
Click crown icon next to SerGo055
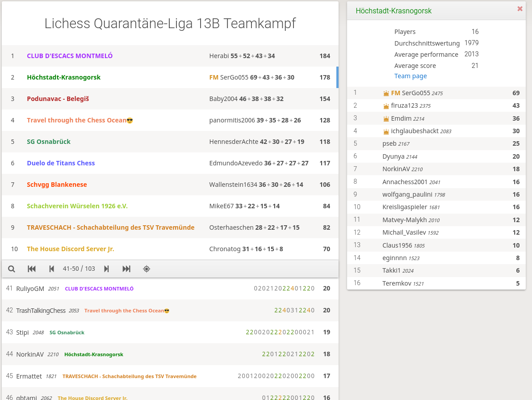tap(386, 93)
